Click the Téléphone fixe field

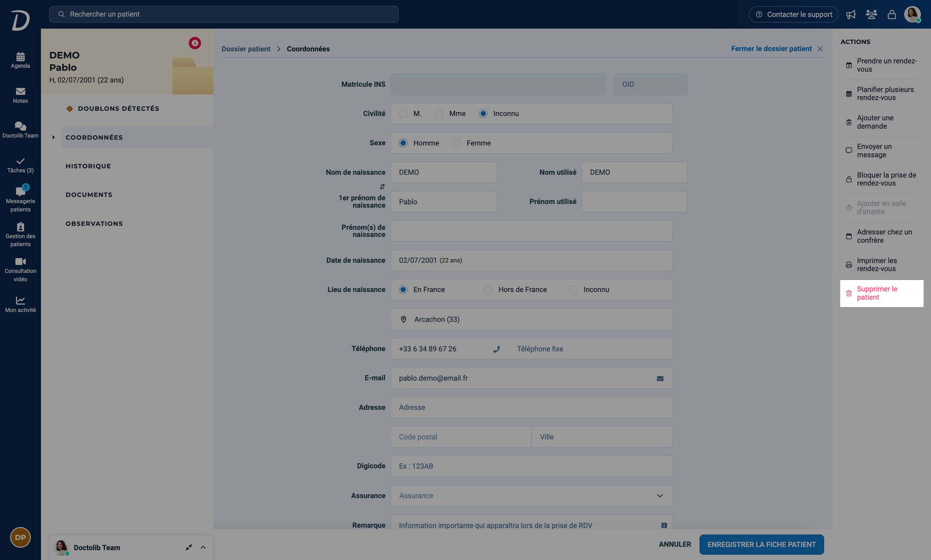pos(590,349)
